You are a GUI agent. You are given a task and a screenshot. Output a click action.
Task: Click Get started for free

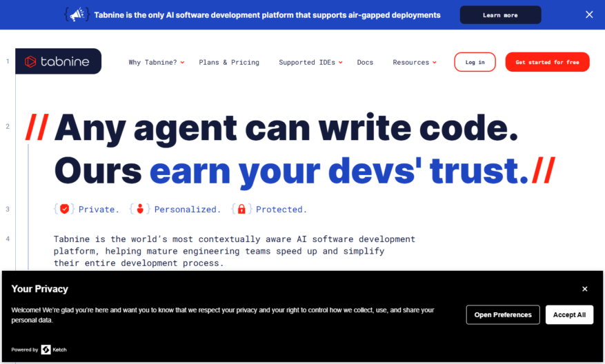point(548,62)
